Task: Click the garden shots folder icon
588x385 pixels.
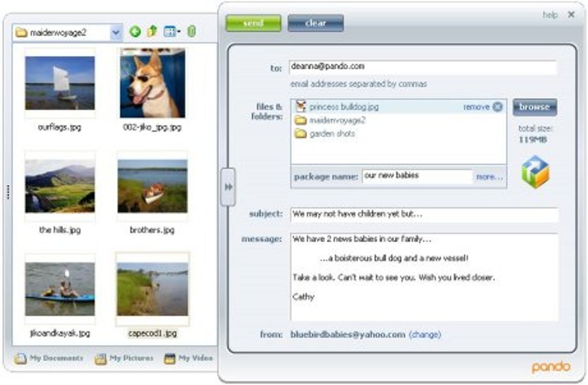Action: (300, 134)
